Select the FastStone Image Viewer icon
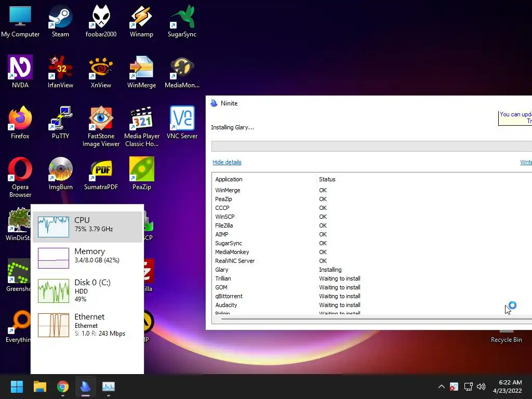532x399 pixels. point(101,127)
